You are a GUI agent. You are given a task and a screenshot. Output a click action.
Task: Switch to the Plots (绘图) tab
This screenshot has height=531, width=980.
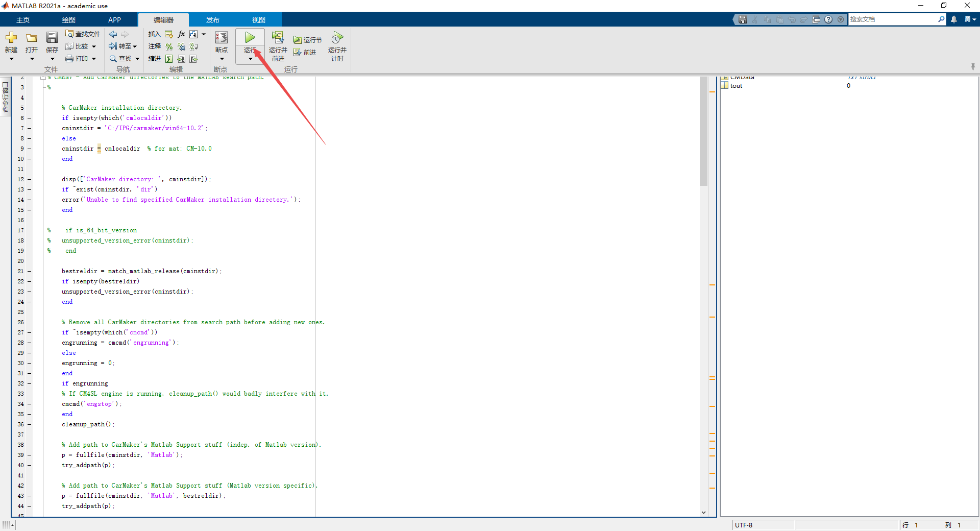click(69, 20)
